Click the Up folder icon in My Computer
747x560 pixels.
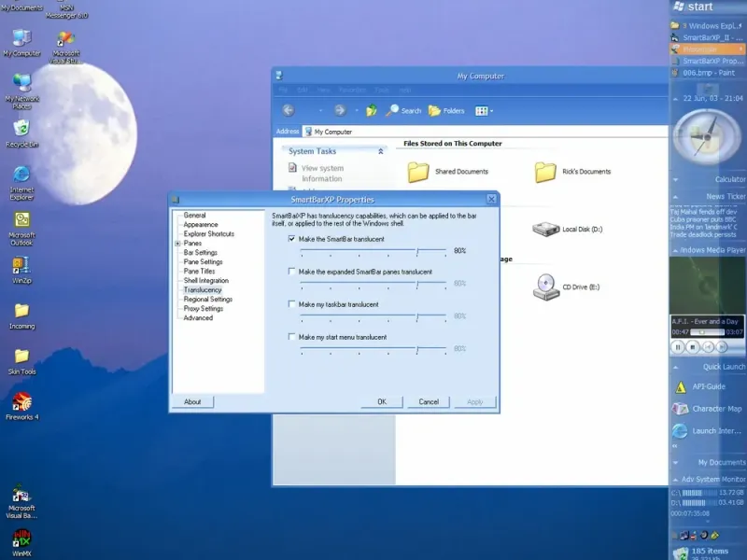(371, 110)
